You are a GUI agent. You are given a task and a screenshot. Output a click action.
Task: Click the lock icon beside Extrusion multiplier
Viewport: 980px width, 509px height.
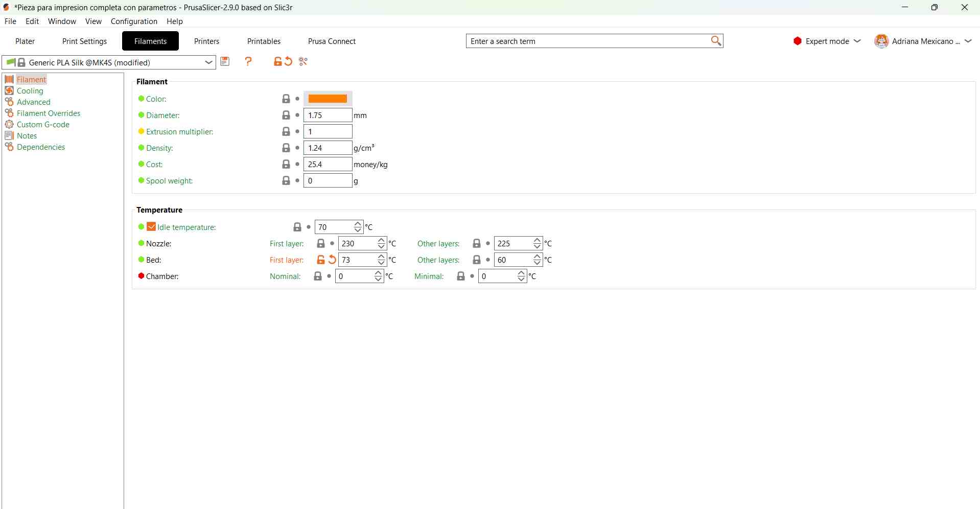click(287, 131)
